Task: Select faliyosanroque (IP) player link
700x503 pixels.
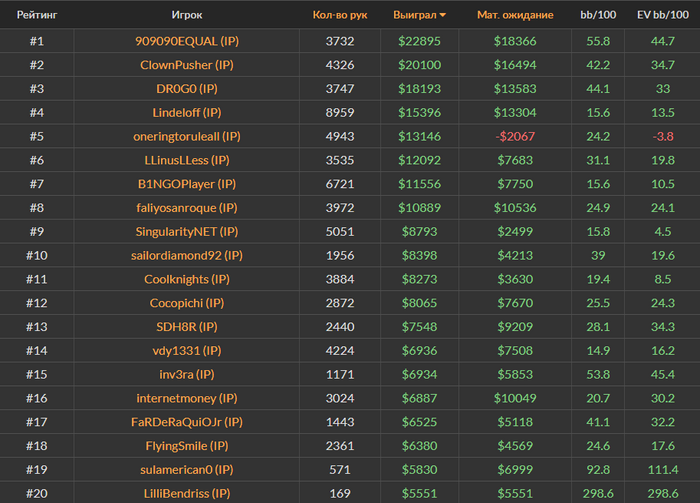Action: (x=187, y=208)
